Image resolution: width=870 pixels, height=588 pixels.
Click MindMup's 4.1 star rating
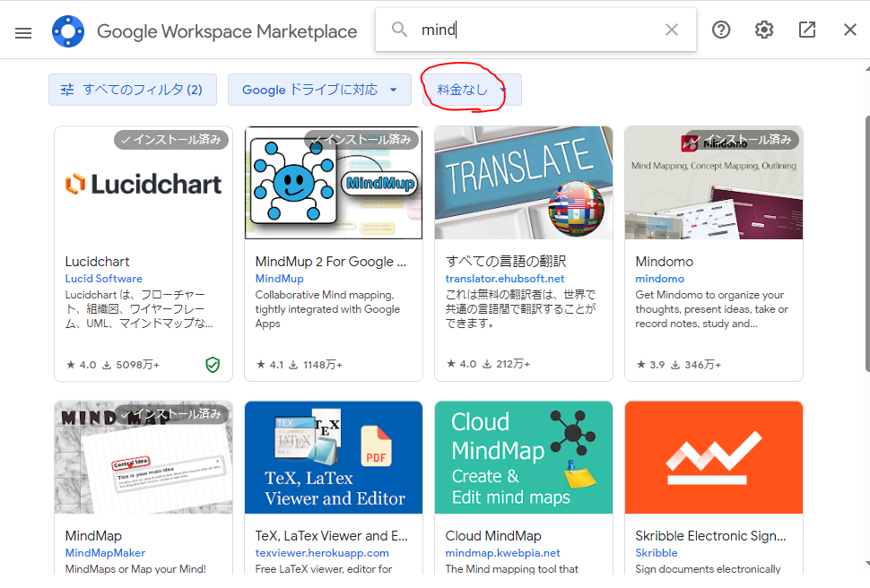[270, 365]
